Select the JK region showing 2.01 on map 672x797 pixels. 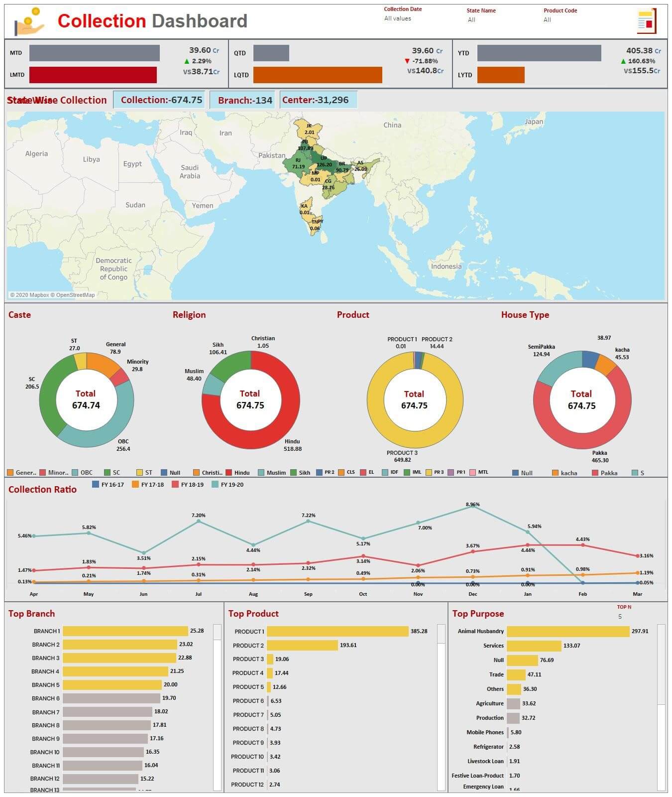[x=309, y=129]
